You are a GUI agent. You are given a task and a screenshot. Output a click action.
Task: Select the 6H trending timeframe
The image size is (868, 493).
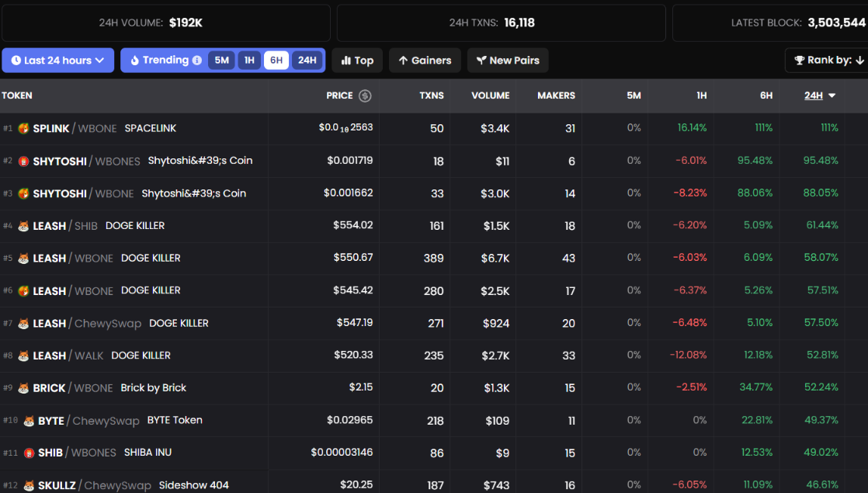(x=276, y=61)
